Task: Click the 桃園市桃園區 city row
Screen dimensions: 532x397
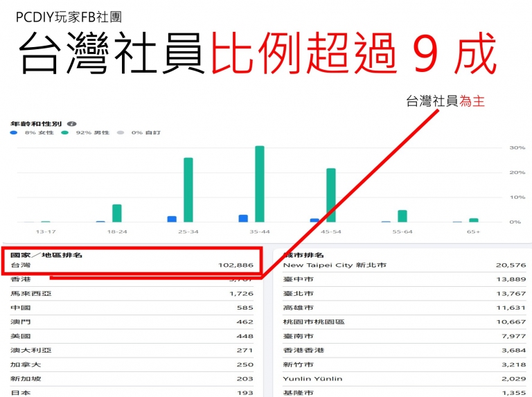Action: pyautogui.click(x=404, y=322)
